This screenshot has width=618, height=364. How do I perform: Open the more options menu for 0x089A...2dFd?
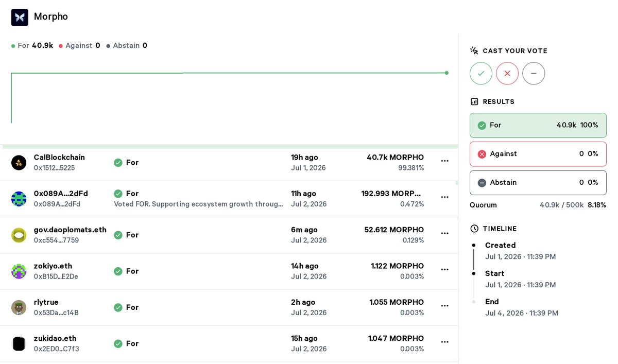tap(445, 197)
